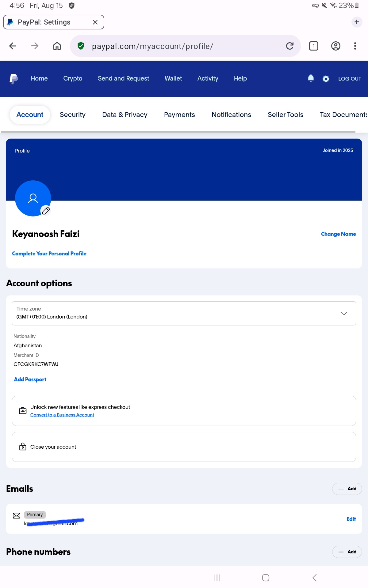Click the Afghanistan nationality value
Screen dimensions: 368x588
pos(28,345)
